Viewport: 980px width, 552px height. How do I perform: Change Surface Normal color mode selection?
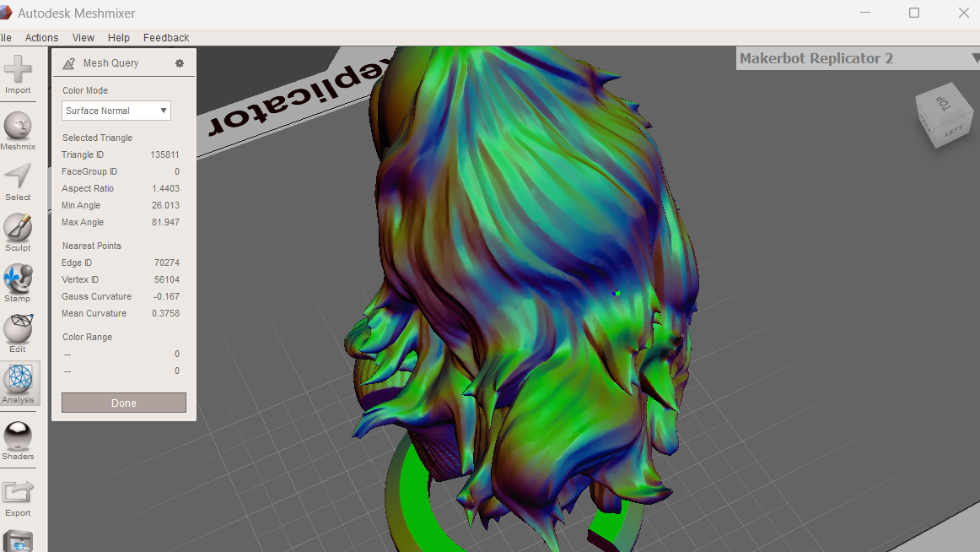point(116,111)
